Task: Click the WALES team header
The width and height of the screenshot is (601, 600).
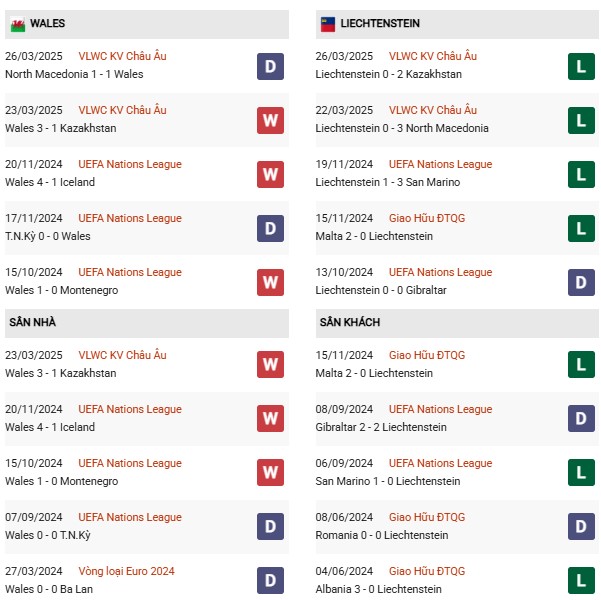Action: tap(147, 24)
